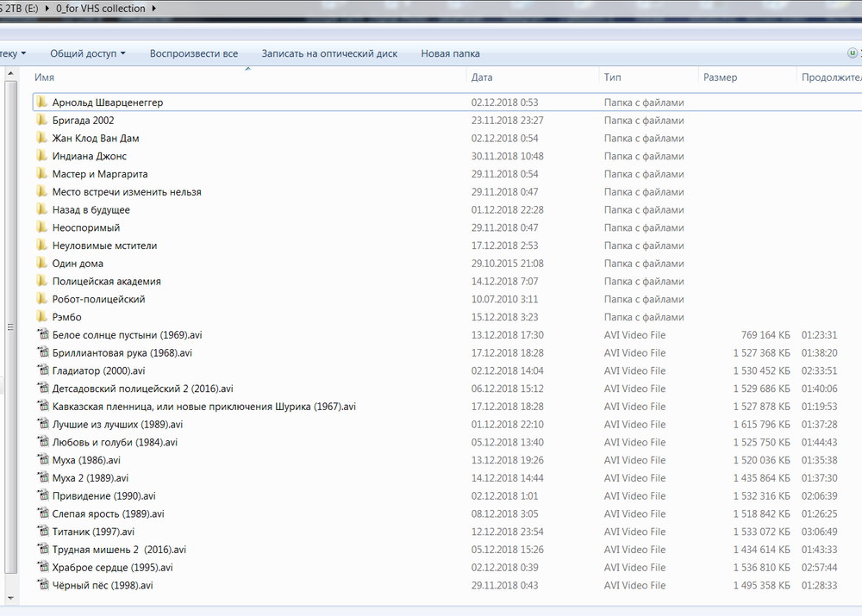Image resolution: width=862 pixels, height=616 pixels.
Task: Select the file Храброе сердце (1995).avi
Action: pyautogui.click(x=112, y=568)
